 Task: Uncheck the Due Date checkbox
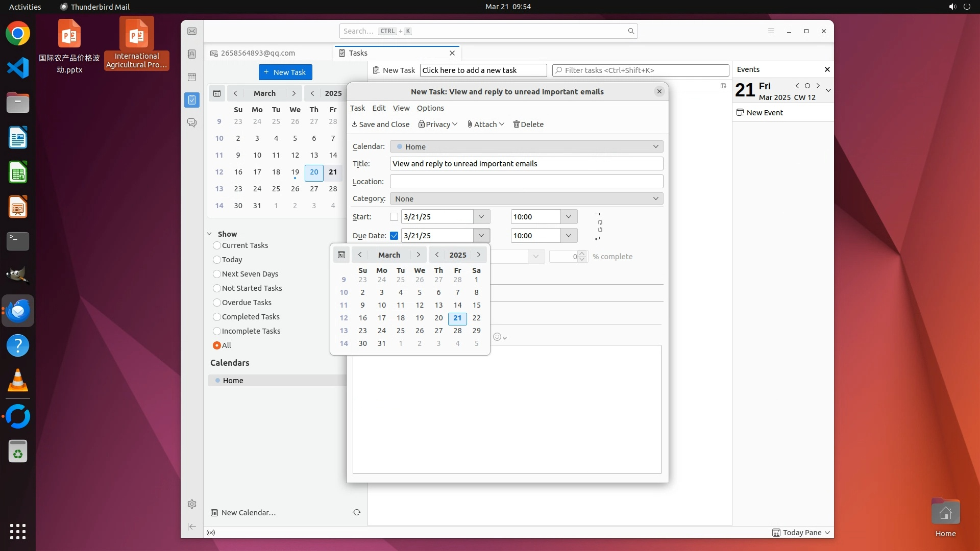point(394,236)
